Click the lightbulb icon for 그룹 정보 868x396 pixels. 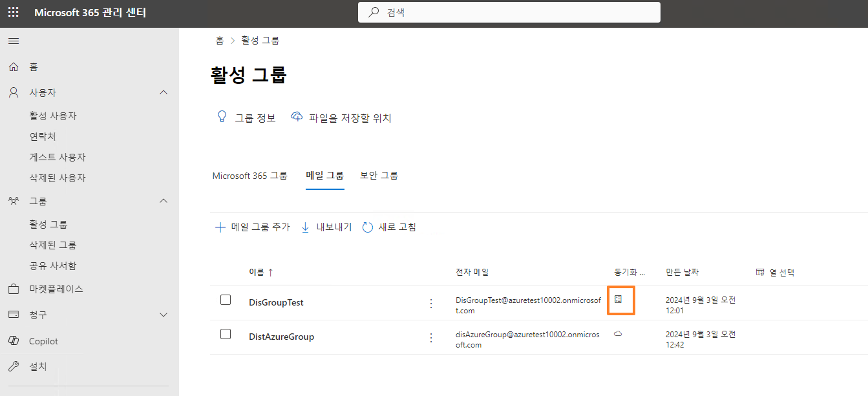222,117
